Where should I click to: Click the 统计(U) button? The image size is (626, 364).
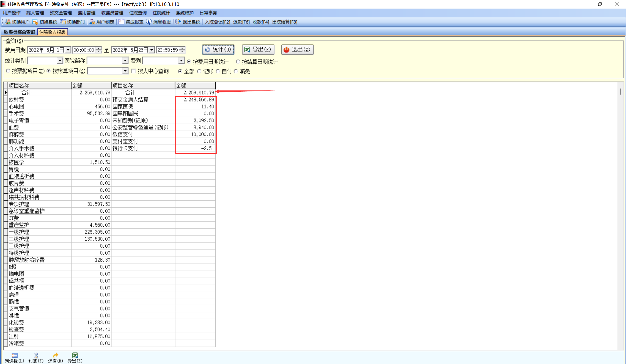(218, 50)
